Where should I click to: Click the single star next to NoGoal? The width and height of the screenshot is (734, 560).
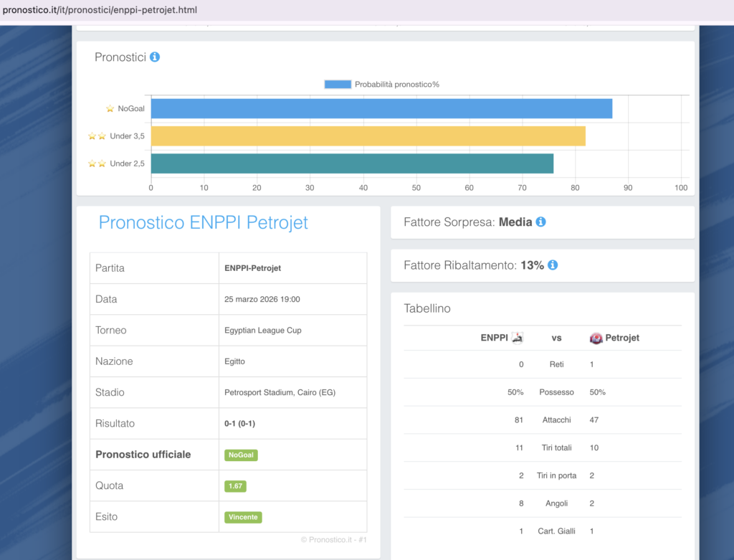pos(110,109)
